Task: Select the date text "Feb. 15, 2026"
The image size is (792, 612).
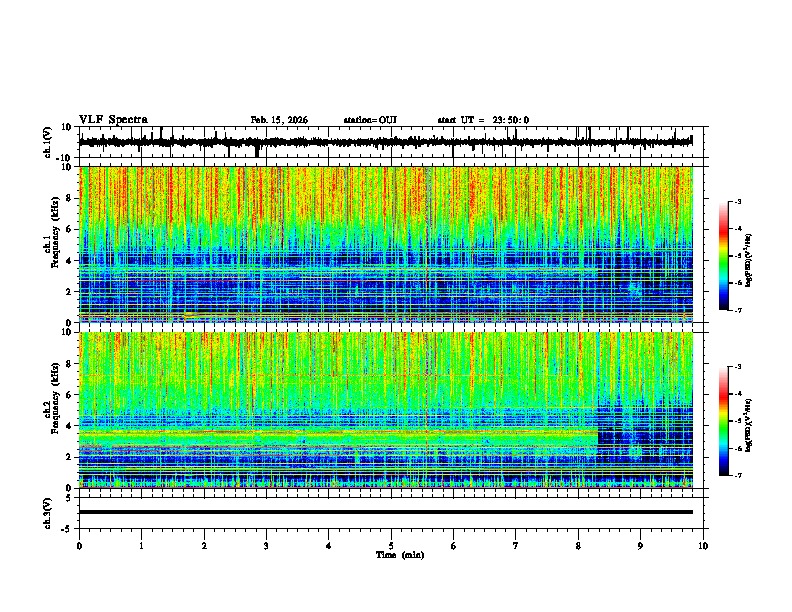Action: click(x=279, y=120)
